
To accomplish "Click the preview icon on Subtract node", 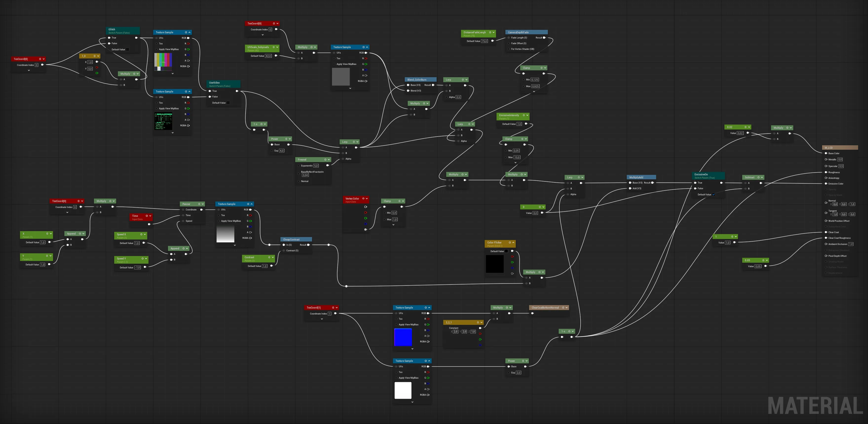I will click(758, 177).
